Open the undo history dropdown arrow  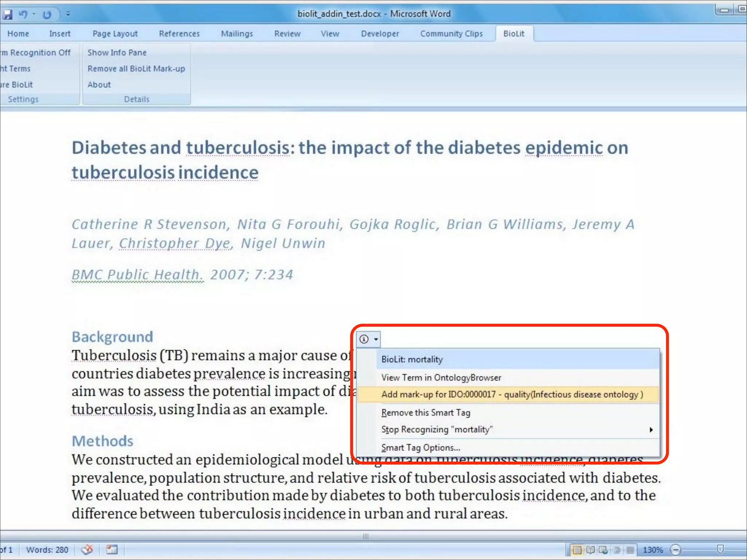(x=34, y=14)
